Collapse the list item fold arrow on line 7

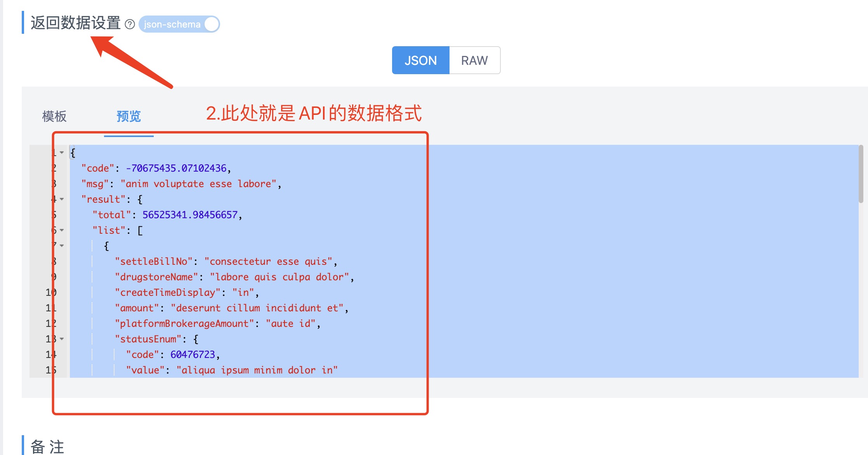pyautogui.click(x=62, y=246)
